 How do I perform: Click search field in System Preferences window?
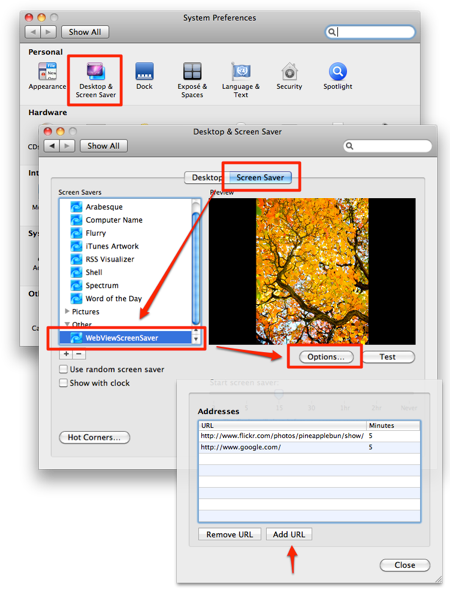[370, 32]
